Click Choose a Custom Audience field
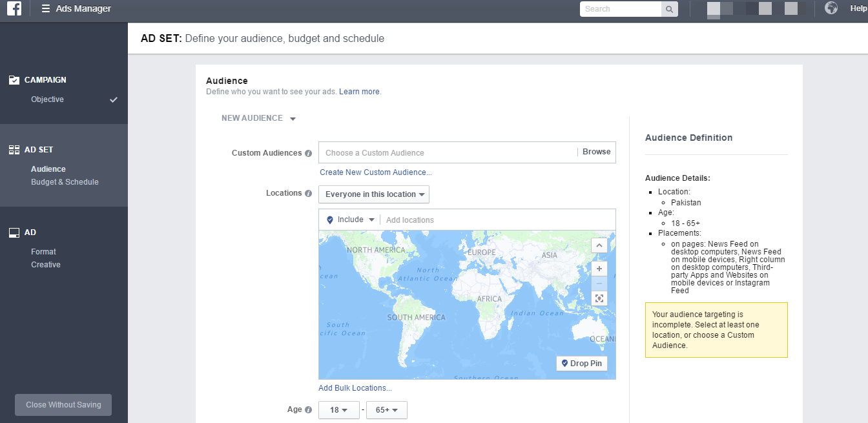Viewport: 868px width, 423px height. pos(448,153)
